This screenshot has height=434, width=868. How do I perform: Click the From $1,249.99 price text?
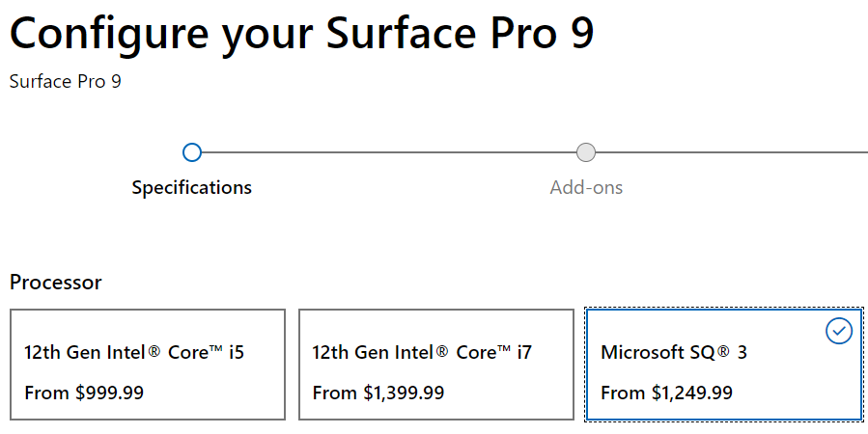click(666, 393)
